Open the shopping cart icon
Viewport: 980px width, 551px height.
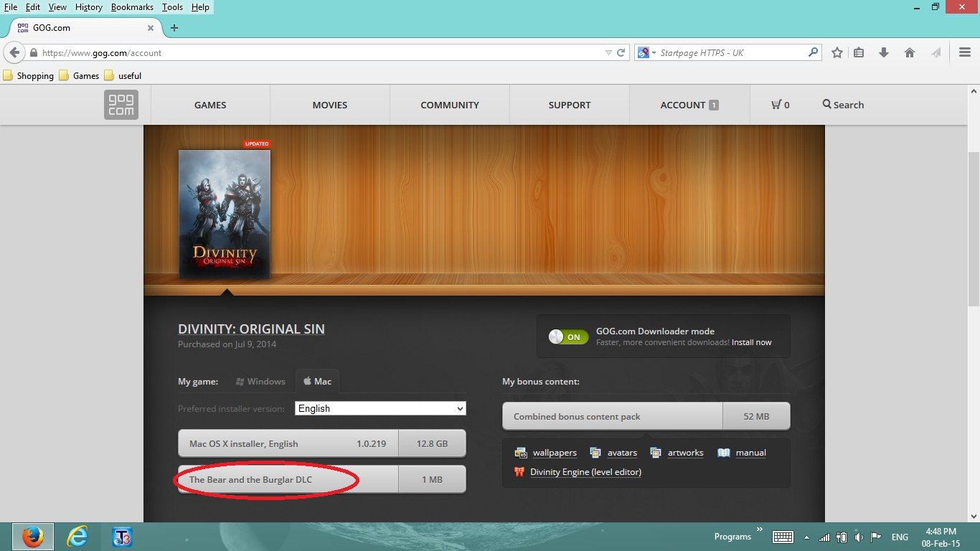[x=776, y=105]
